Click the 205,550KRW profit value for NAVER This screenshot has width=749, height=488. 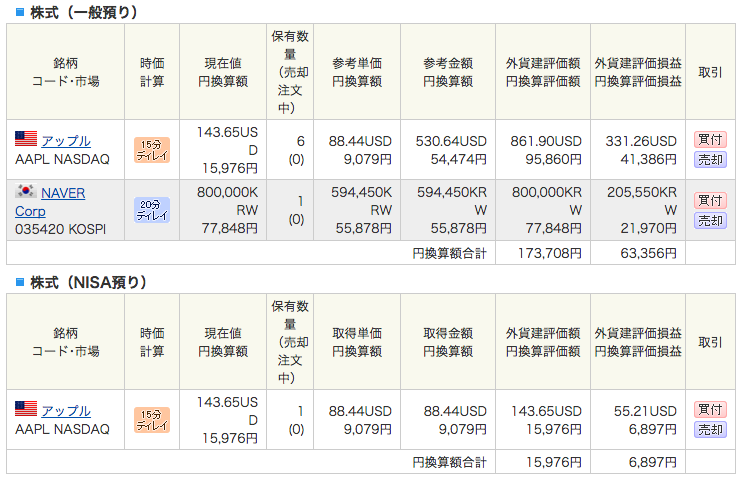(x=642, y=201)
